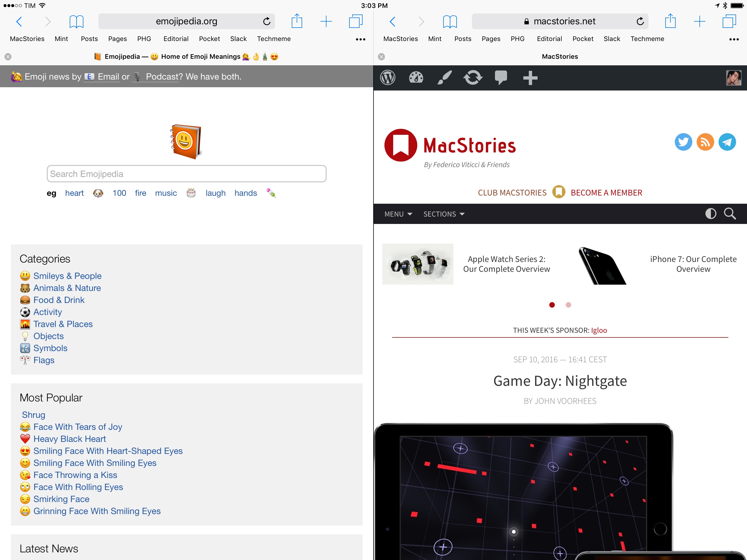747x560 pixels.
Task: Open MacStories Telegram icon
Action: [727, 142]
